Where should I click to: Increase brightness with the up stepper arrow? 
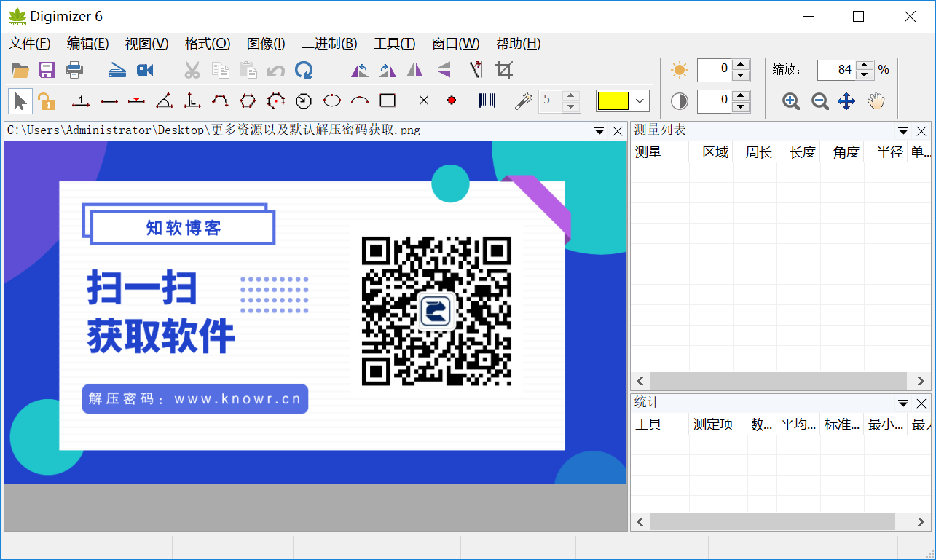(x=742, y=65)
